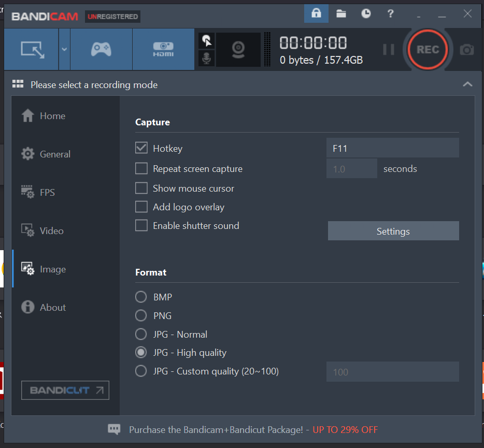Open the output folder icon

click(341, 13)
